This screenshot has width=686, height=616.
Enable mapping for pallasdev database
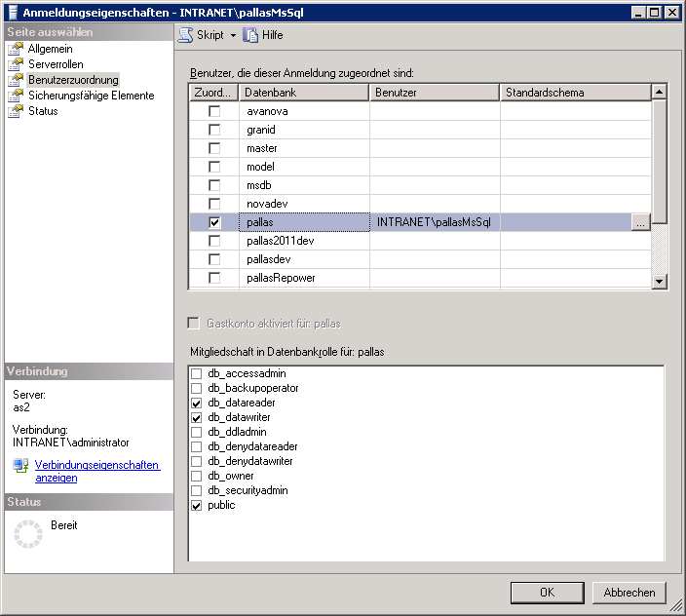point(214,259)
